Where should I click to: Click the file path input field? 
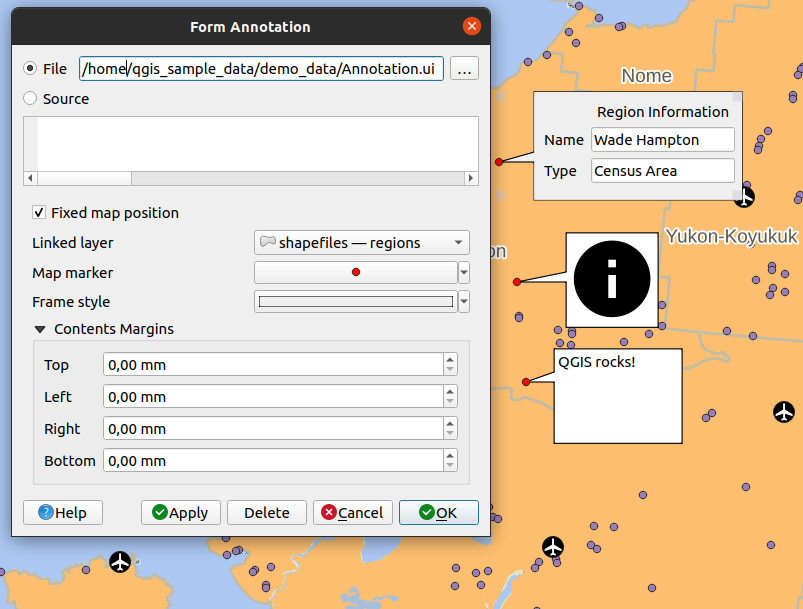(262, 69)
